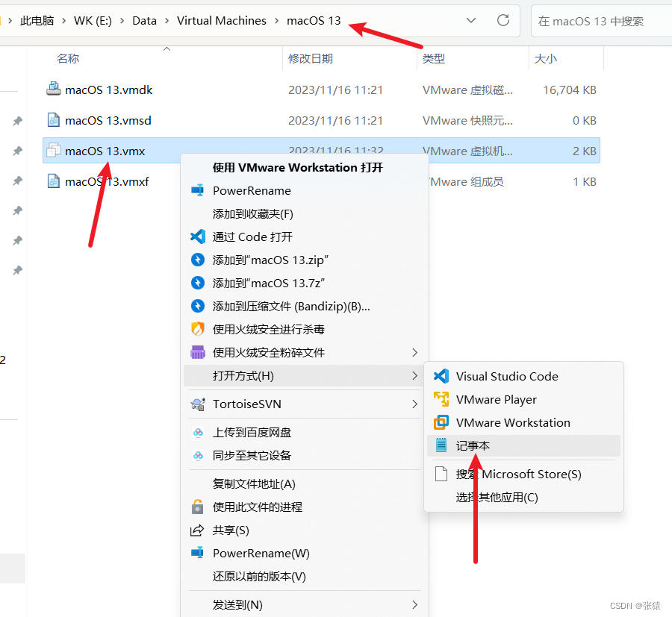Open with VMware Player text entry
The height and width of the screenshot is (617, 672).
point(497,399)
